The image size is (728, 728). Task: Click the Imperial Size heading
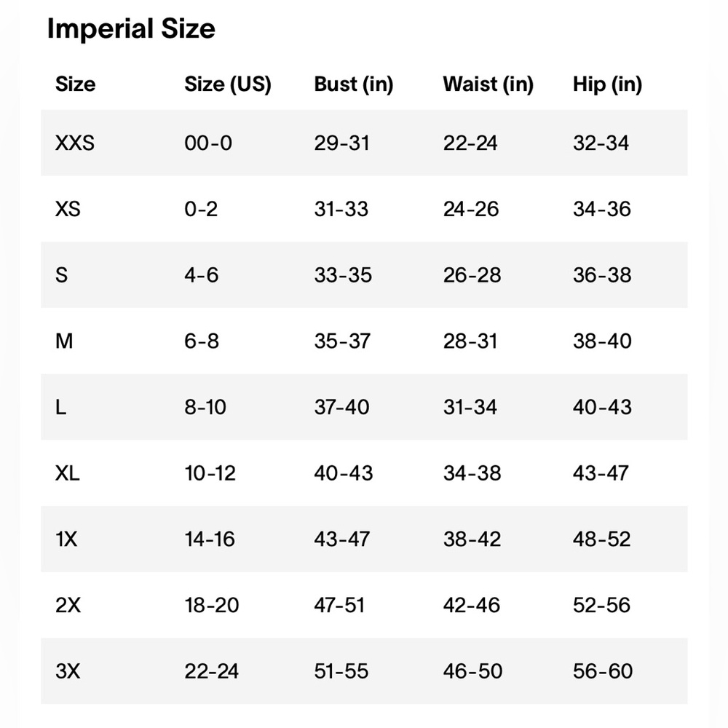pyautogui.click(x=131, y=29)
